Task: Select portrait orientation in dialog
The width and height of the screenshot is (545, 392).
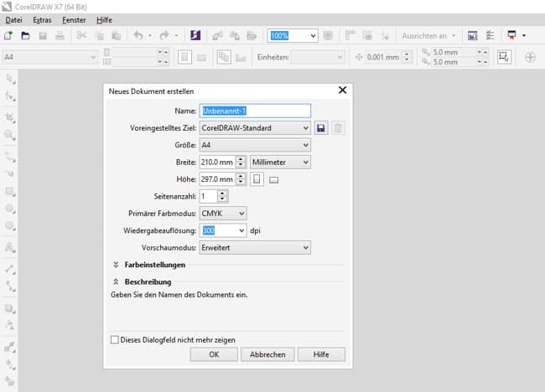Action: pyautogui.click(x=257, y=179)
